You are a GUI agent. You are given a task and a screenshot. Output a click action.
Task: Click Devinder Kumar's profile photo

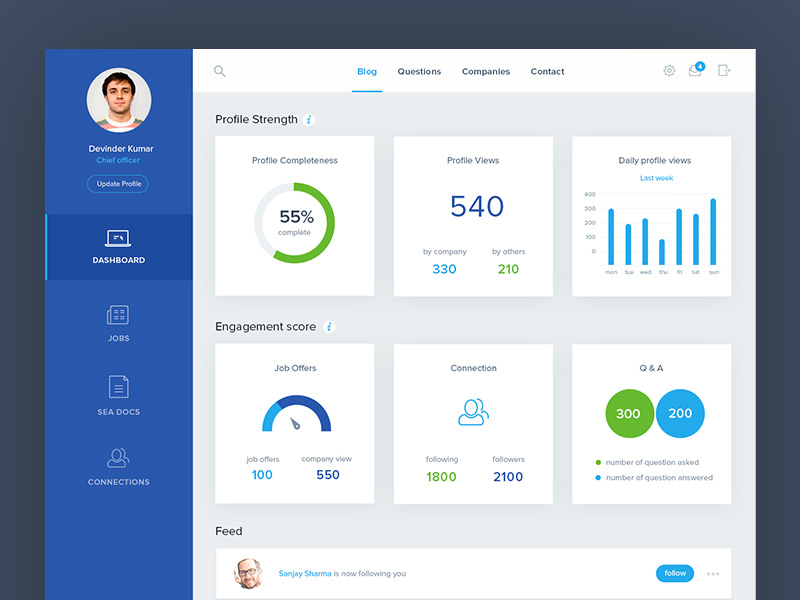point(119,100)
